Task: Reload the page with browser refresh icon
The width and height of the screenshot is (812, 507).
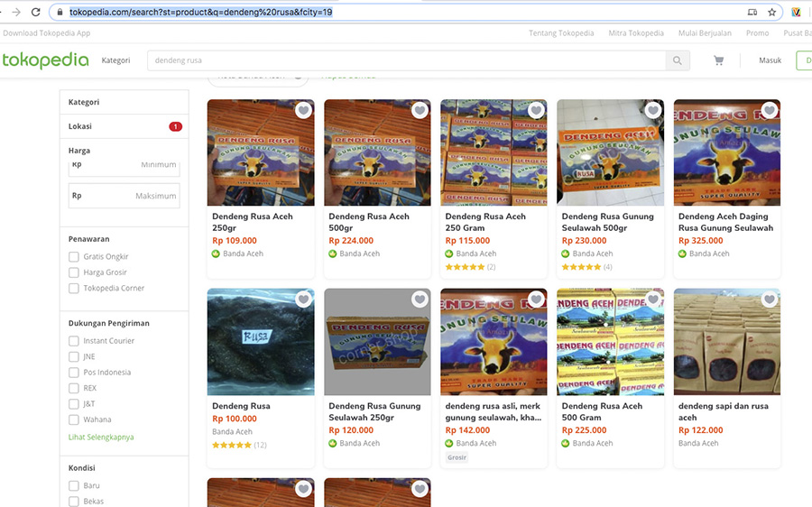Action: click(35, 13)
